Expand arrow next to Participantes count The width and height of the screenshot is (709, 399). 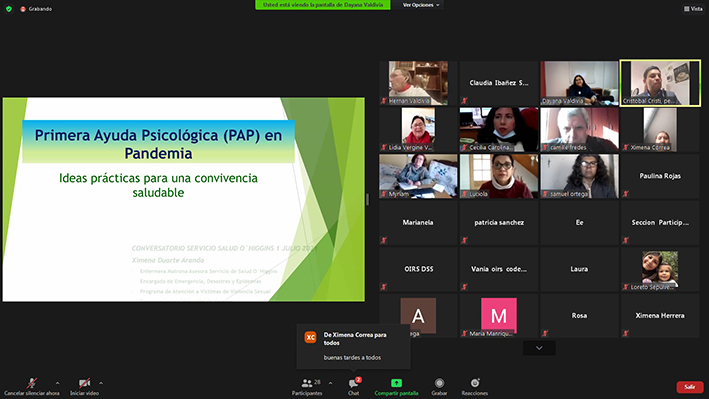[331, 383]
